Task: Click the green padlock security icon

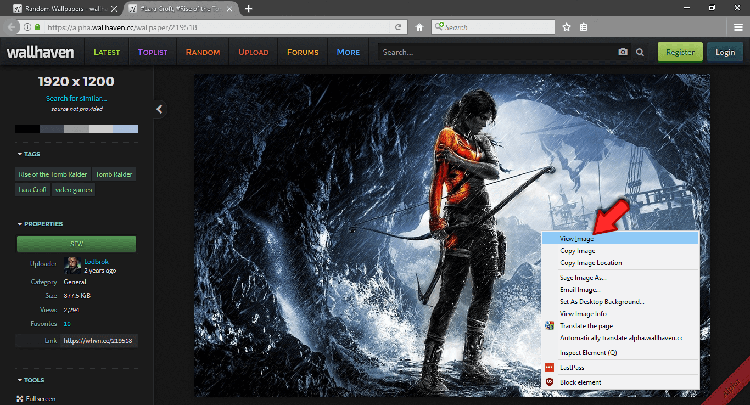Action: click(x=37, y=27)
